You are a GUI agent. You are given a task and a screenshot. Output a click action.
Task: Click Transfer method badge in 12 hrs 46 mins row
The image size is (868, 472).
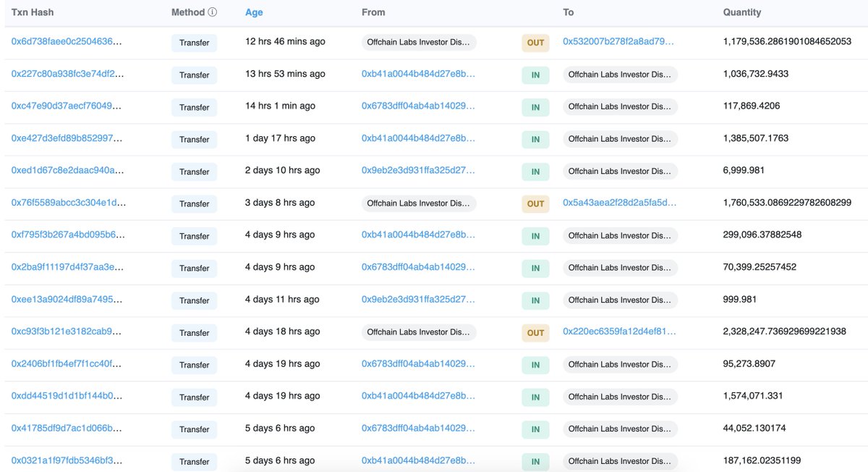tap(195, 43)
